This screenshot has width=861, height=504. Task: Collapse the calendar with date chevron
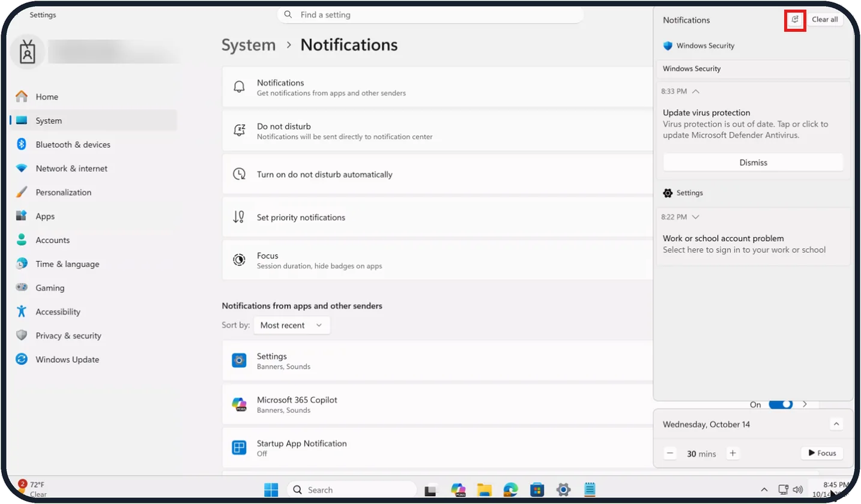tap(836, 424)
